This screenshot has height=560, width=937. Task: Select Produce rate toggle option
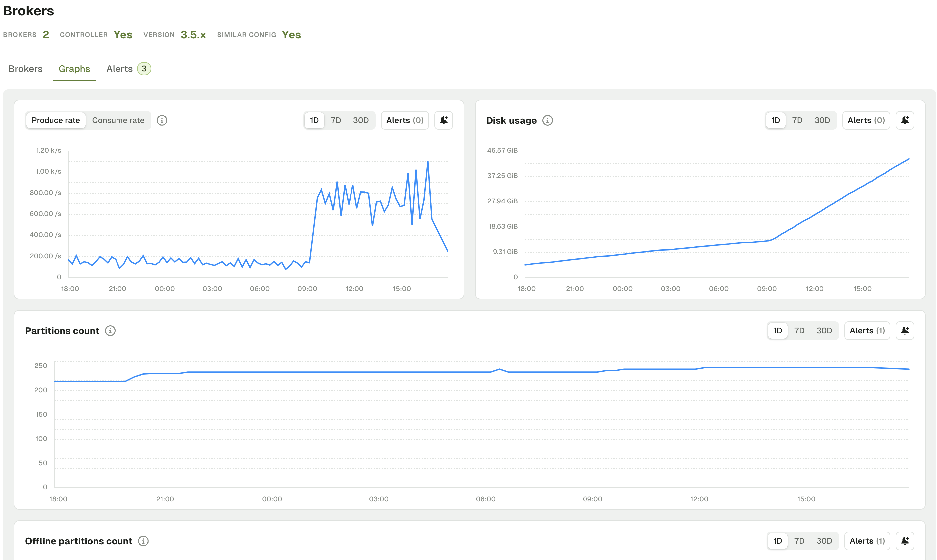click(56, 120)
